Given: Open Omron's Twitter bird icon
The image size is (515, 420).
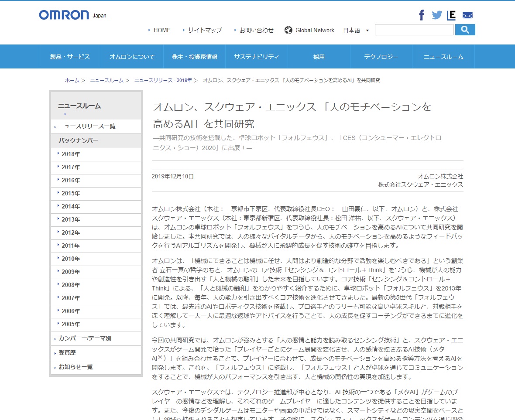Looking at the screenshot, I should coord(437,15).
